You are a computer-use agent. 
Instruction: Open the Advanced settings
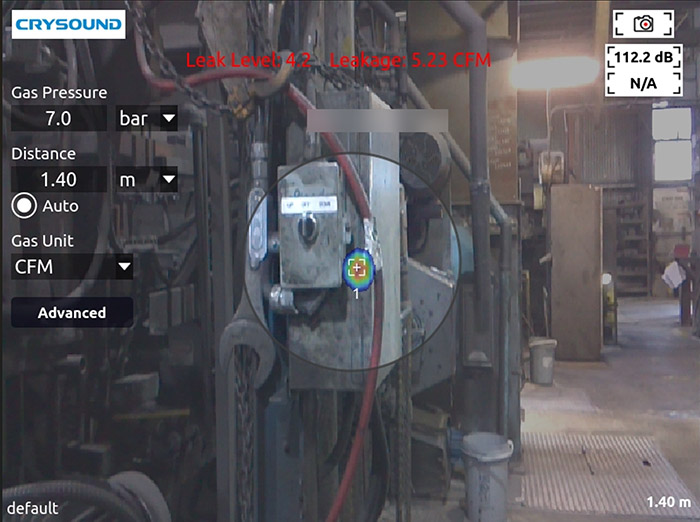pyautogui.click(x=72, y=313)
